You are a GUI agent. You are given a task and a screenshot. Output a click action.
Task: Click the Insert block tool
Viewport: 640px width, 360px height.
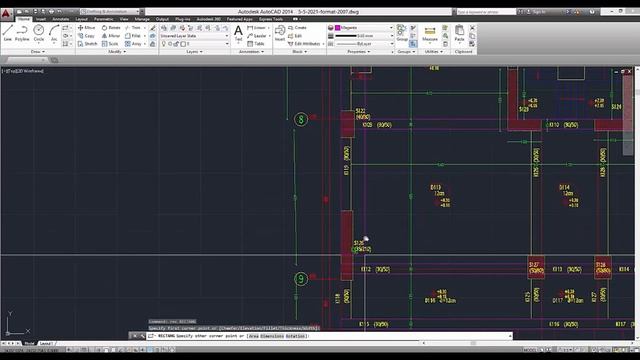point(280,33)
